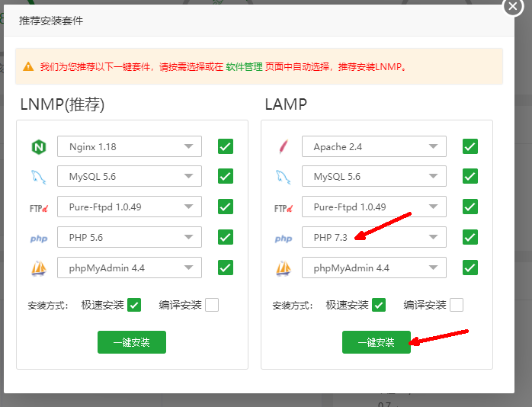Open LAMP MySQL 5.6 dropdown
This screenshot has width=532, height=407.
click(374, 177)
